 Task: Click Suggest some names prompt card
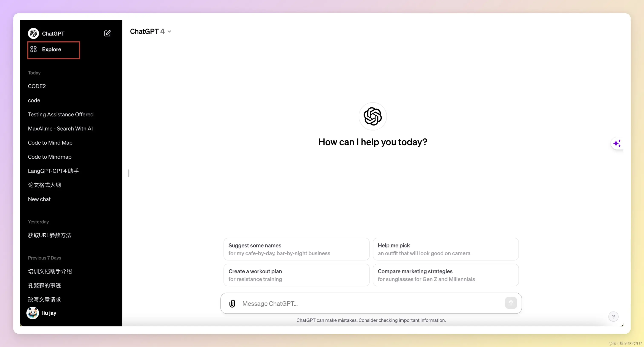(x=296, y=249)
